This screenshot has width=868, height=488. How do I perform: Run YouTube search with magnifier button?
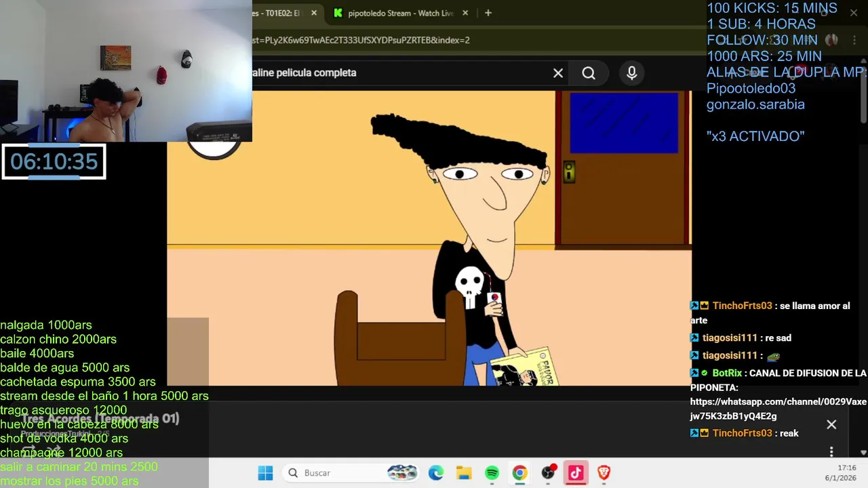(589, 73)
